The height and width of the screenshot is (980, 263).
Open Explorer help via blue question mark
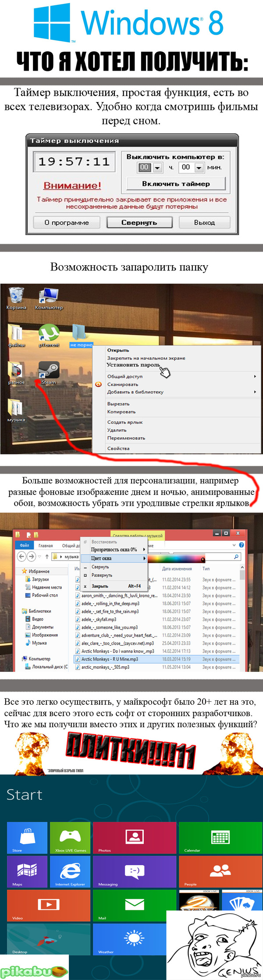click(242, 545)
